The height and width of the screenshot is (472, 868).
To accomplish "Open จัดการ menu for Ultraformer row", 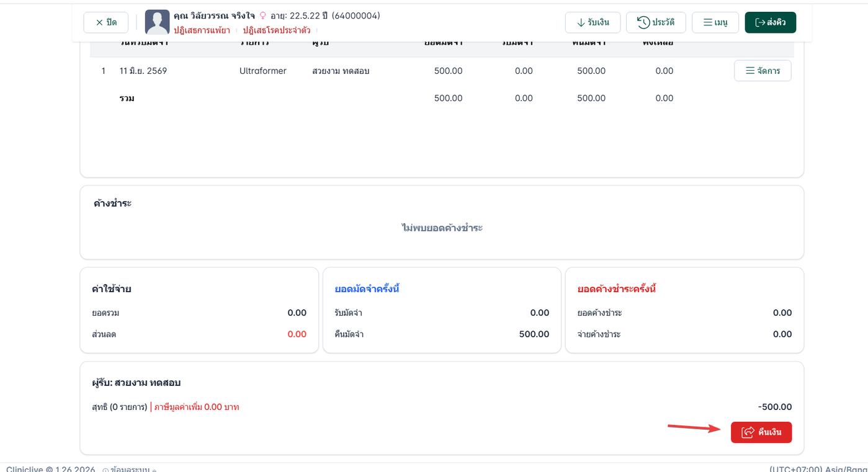I will click(x=763, y=71).
